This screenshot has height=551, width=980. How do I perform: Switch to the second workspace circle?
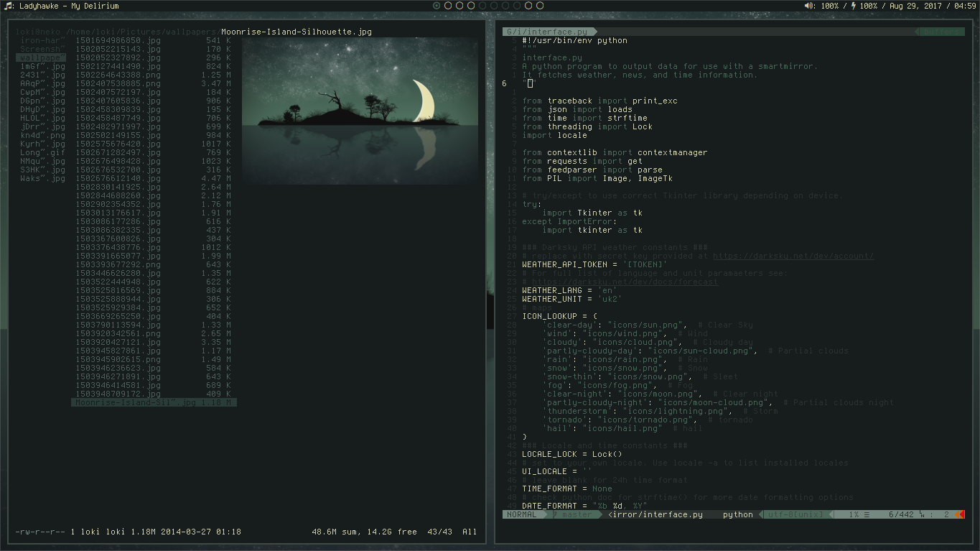(448, 6)
